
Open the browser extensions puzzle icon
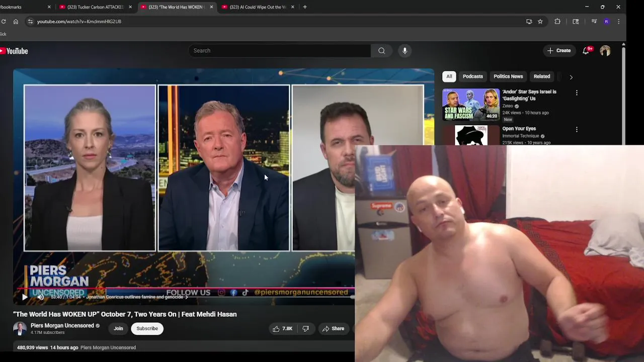point(557,22)
